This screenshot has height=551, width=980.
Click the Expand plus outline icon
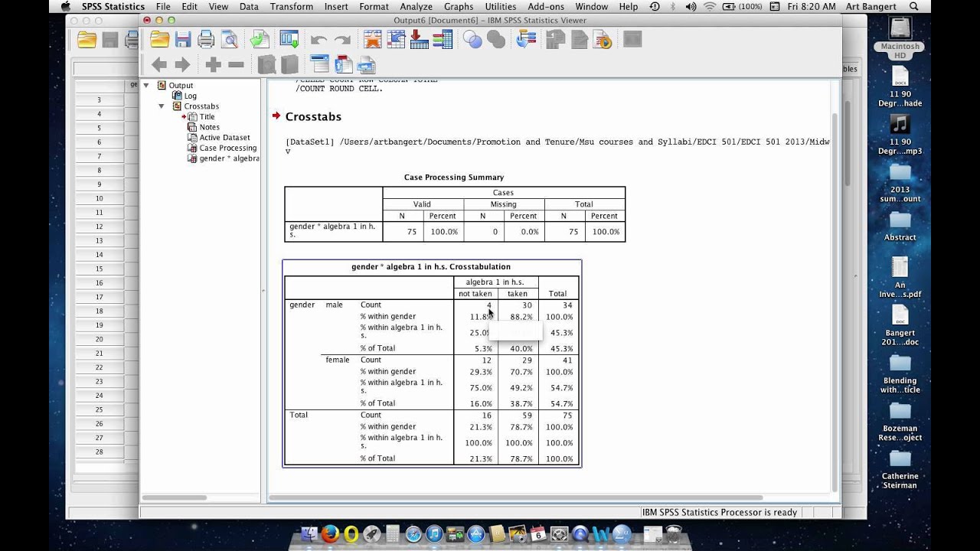(213, 65)
